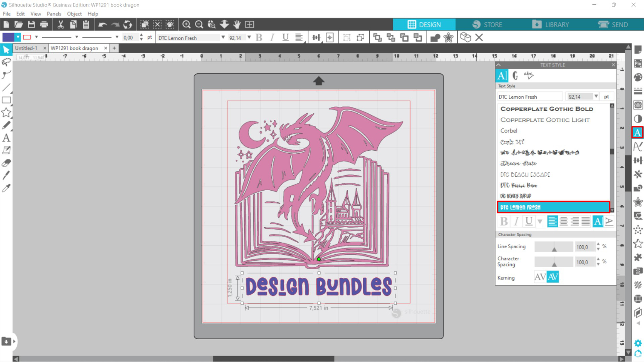
Task: Set text alignment to justify in panel
Action: tap(586, 221)
